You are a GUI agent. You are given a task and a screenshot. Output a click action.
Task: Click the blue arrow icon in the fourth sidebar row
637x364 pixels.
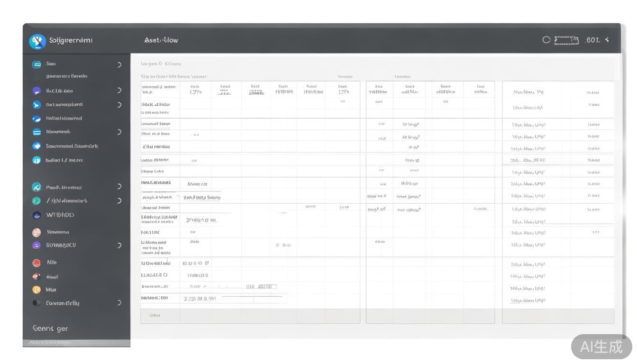click(36, 105)
